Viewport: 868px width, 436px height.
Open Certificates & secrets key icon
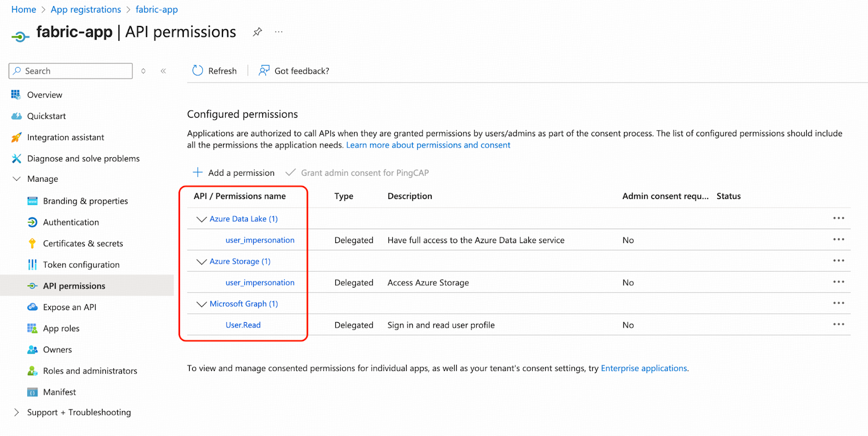click(32, 243)
